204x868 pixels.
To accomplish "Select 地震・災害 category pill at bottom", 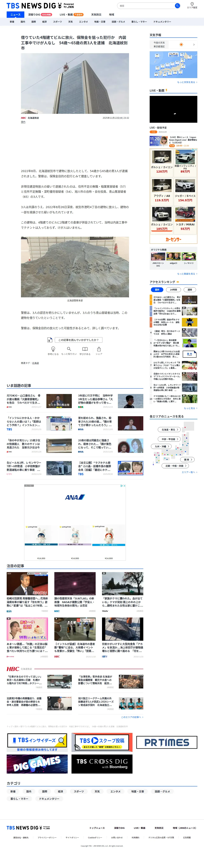I will click(x=138, y=791).
